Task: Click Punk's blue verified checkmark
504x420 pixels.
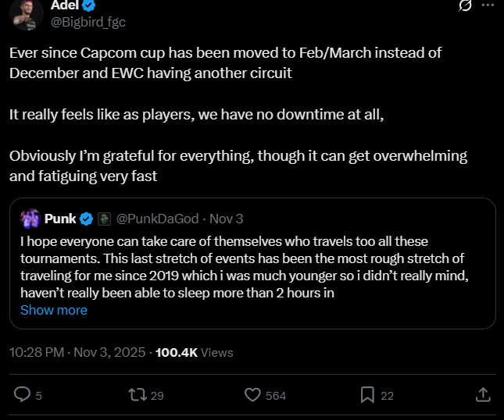Action: click(86, 219)
